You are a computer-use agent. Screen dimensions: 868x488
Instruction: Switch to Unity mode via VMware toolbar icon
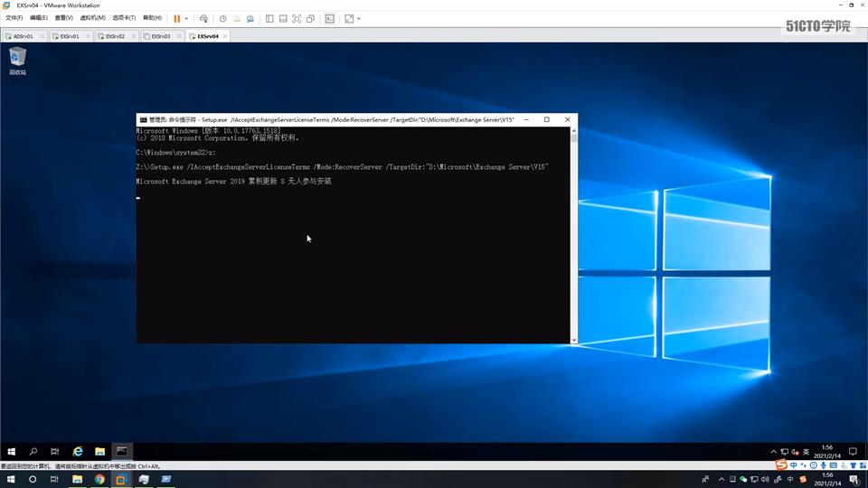(x=310, y=18)
